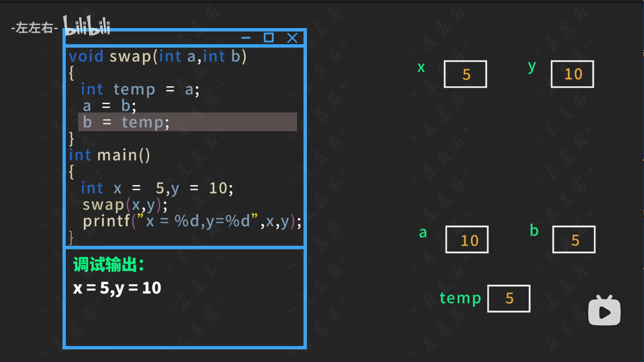Image resolution: width=644 pixels, height=362 pixels.
Task: Close the code window with X icon
Action: [x=292, y=38]
